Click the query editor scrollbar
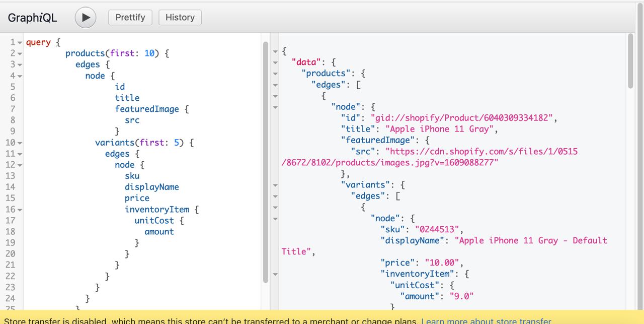 [x=266, y=162]
